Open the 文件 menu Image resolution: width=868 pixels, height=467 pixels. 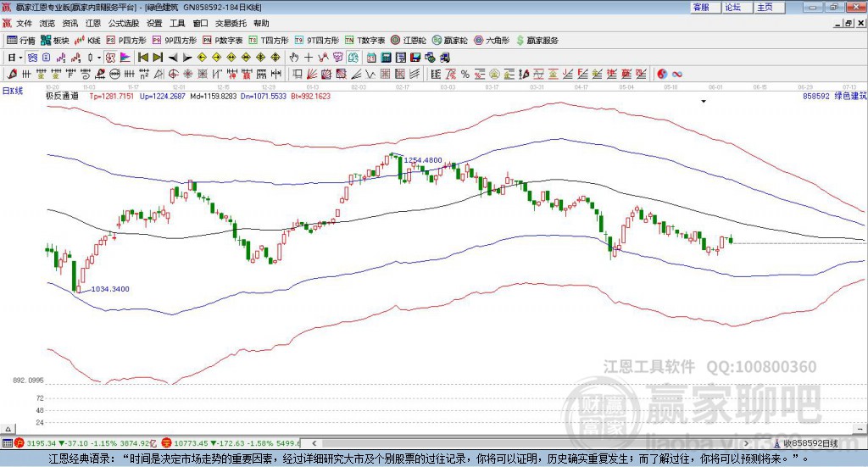point(24,23)
